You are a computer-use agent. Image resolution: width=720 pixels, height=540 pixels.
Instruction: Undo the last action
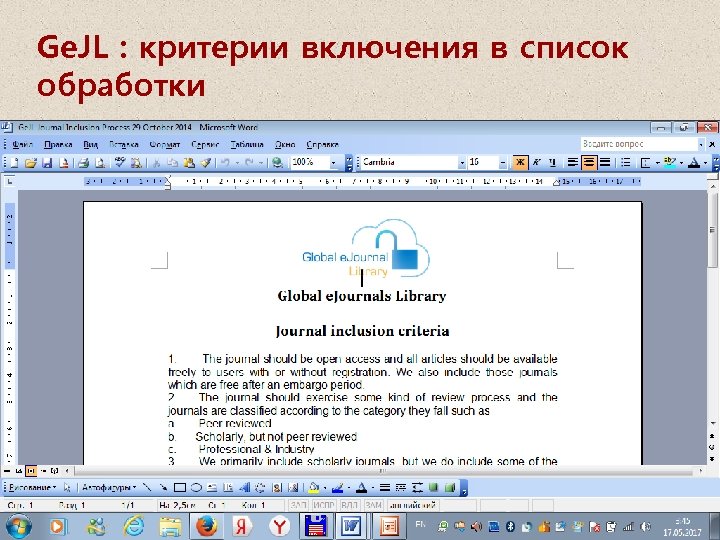pyautogui.click(x=225, y=162)
